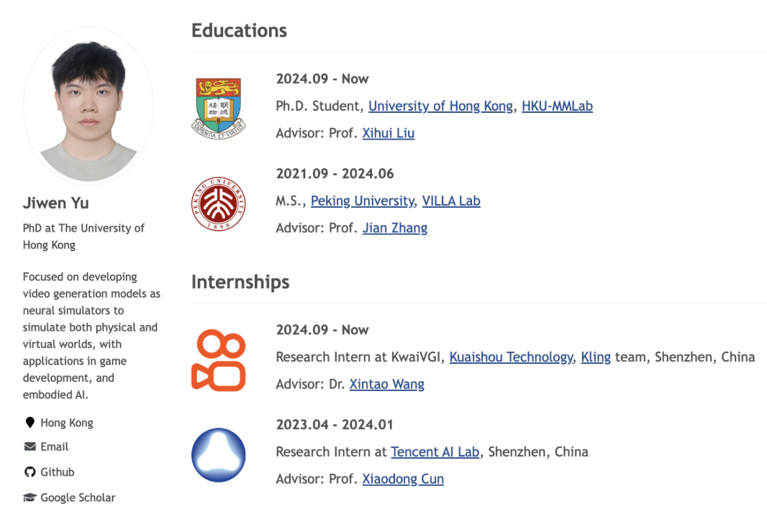Click the blue Tencent AI Lab logo
The height and width of the screenshot is (532, 767).
(x=219, y=454)
